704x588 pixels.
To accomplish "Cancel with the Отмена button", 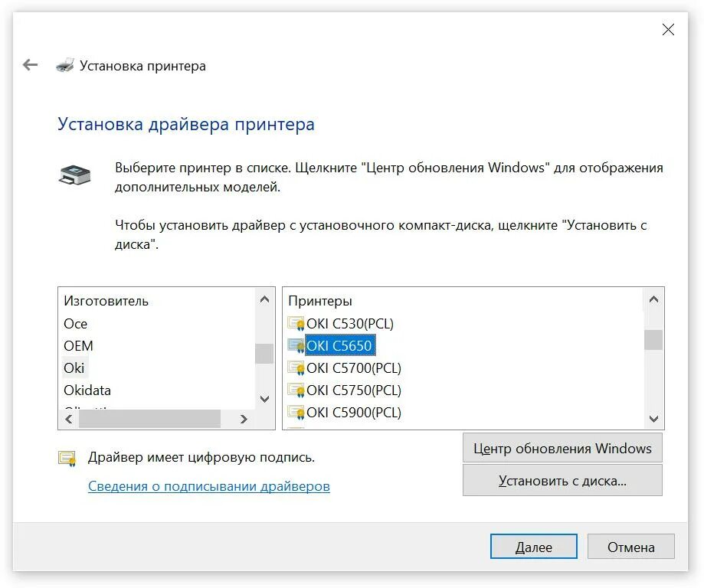I will (x=630, y=547).
